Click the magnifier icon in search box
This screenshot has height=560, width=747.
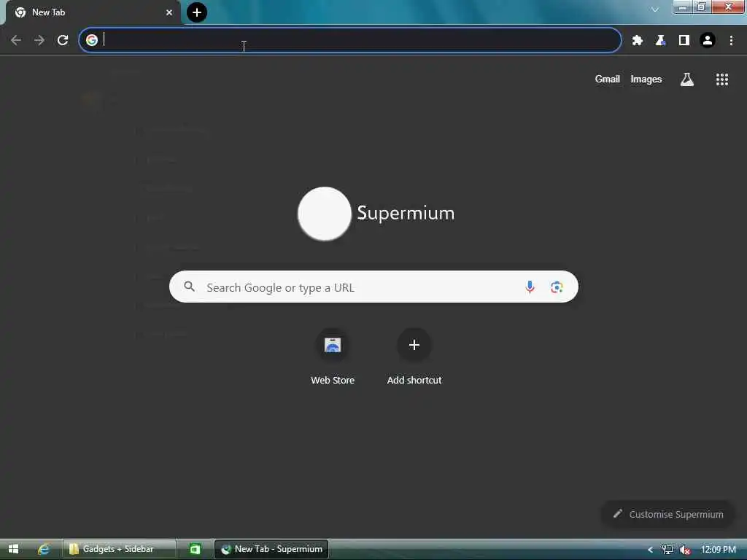(189, 287)
